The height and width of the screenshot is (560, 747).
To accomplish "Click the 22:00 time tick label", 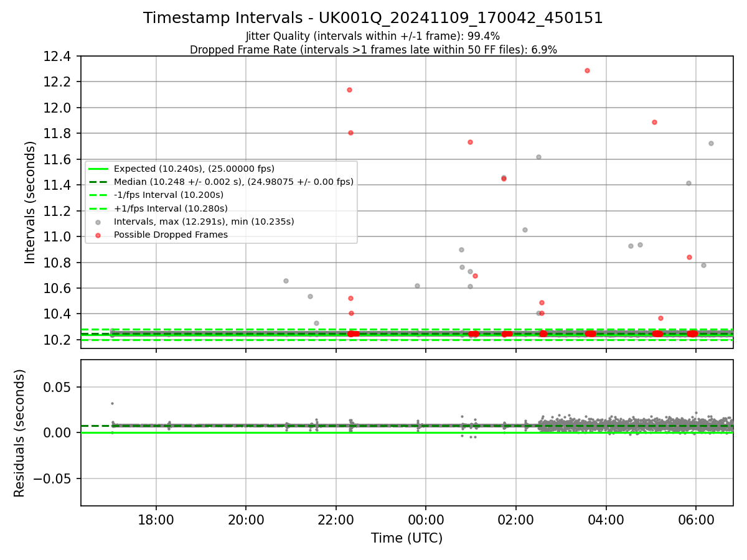I will [x=336, y=519].
